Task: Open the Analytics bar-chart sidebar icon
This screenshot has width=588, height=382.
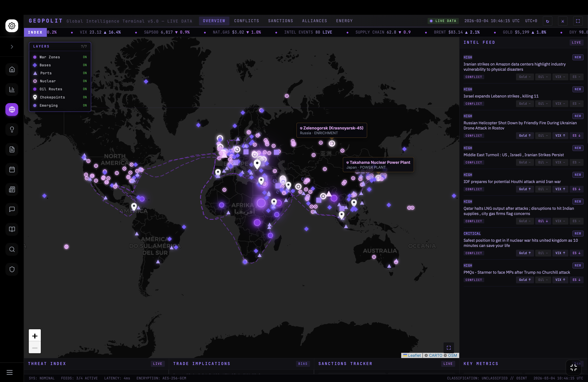Action: [12, 89]
